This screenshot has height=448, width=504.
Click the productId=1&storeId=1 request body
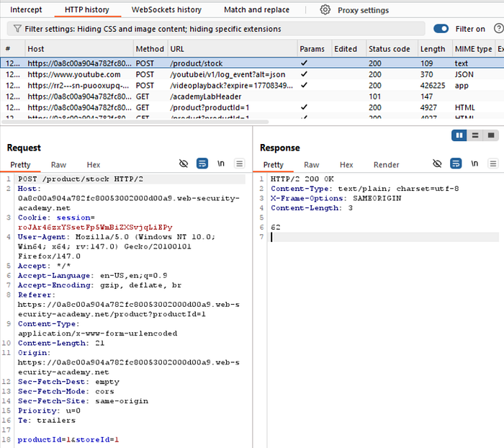[68, 439]
